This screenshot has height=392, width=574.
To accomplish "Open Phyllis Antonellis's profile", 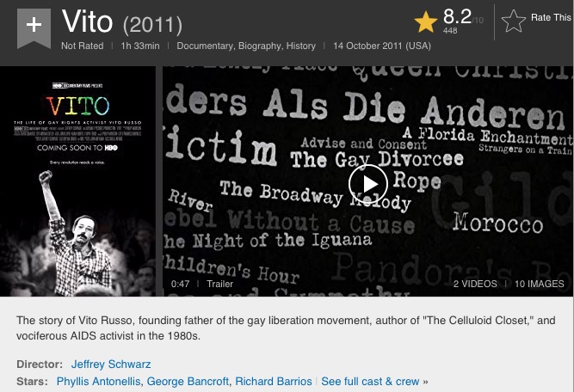I will pos(99,381).
